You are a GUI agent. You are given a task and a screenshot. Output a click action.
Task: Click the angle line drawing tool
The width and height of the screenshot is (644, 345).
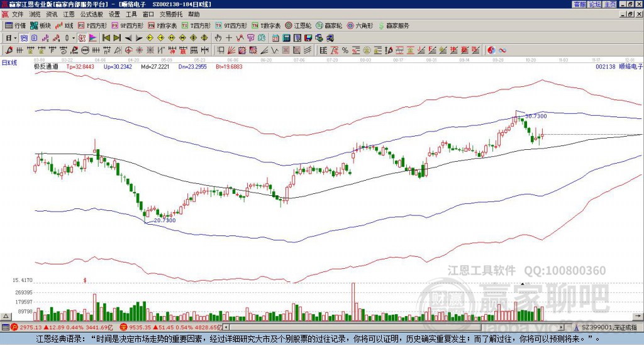pos(264,50)
